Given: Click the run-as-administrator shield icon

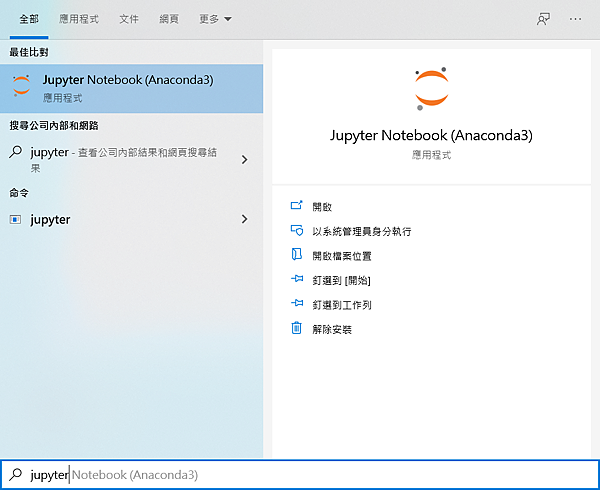Looking at the screenshot, I should pos(297,230).
